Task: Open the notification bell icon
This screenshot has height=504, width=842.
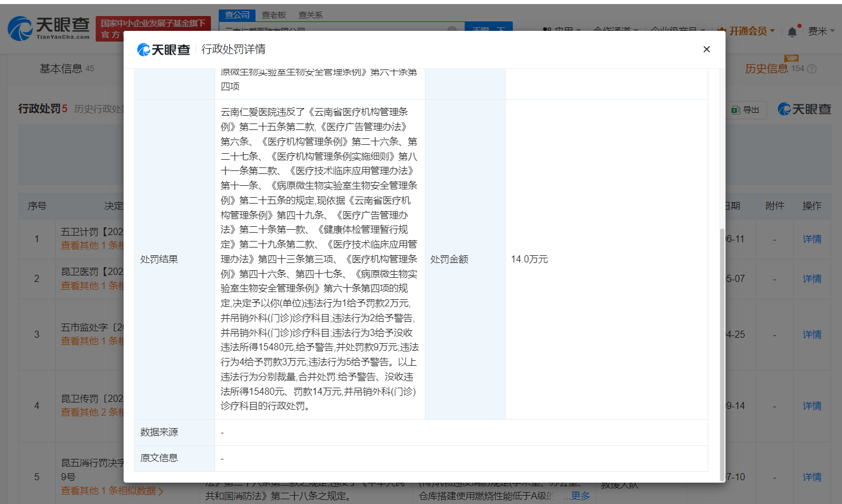Action: 793,31
